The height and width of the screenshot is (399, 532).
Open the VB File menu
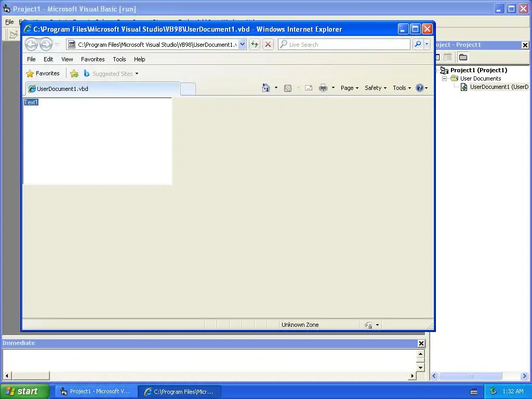coord(9,22)
